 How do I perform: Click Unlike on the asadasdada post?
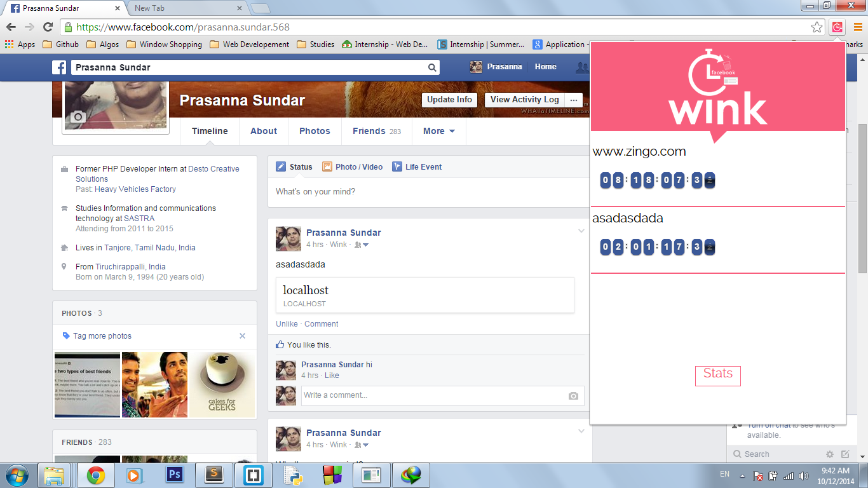(x=287, y=324)
